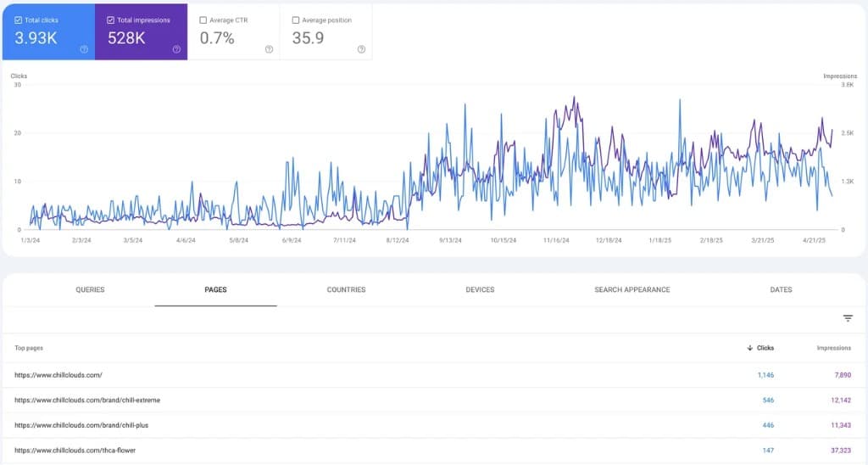Click the 12,142 impressions value
The width and height of the screenshot is (868, 465).
(x=841, y=401)
